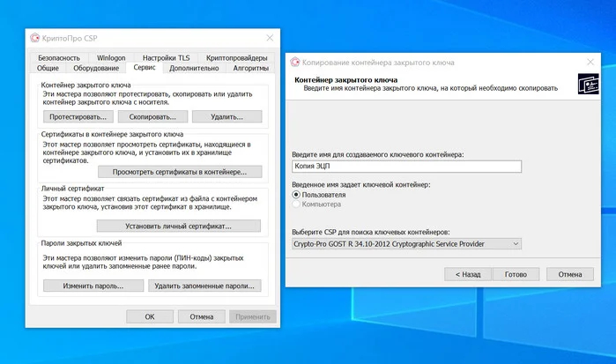Click the certificate card image in wizard header

588,84
